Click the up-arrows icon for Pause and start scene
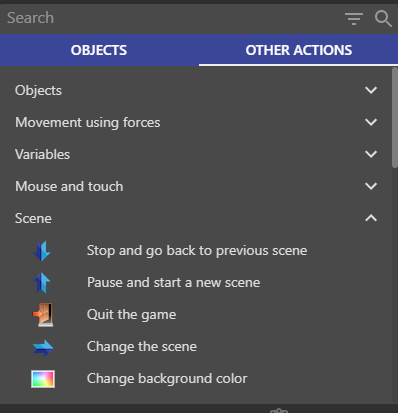 tap(42, 283)
